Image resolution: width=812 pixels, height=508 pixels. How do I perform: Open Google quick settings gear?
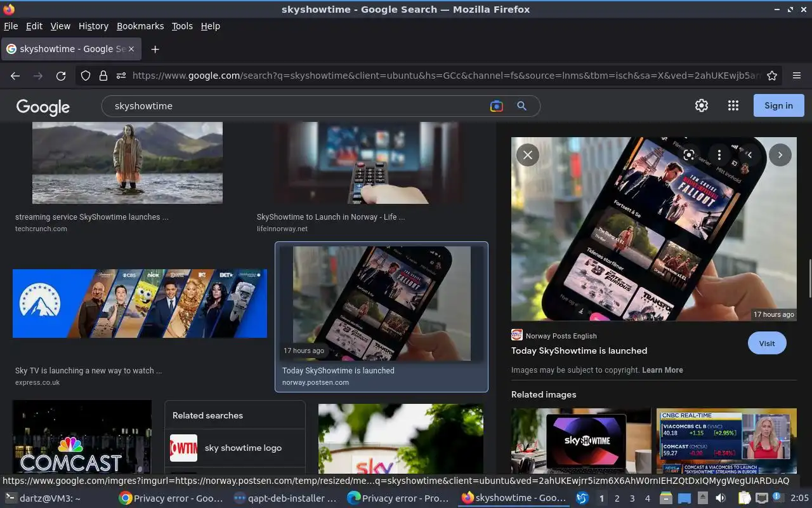701,106
